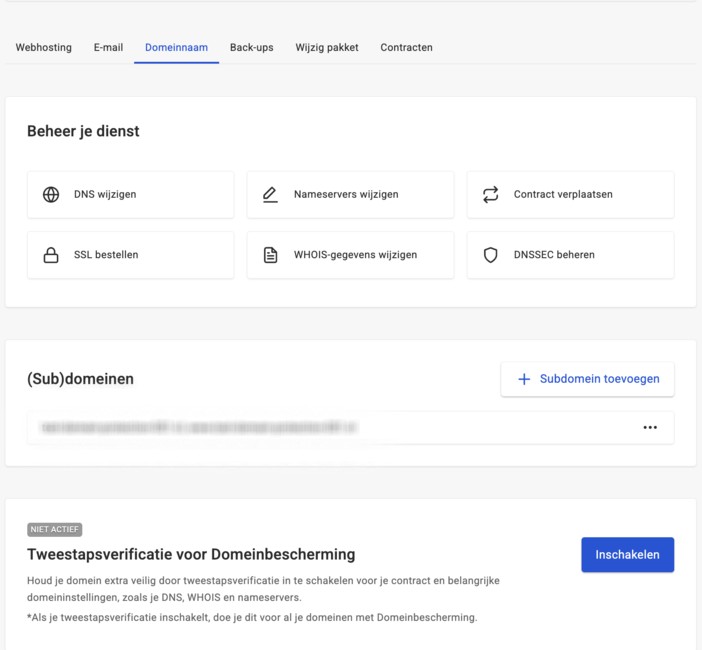Select the Domeinnaam tab
The height and width of the screenshot is (650, 702).
(176, 47)
